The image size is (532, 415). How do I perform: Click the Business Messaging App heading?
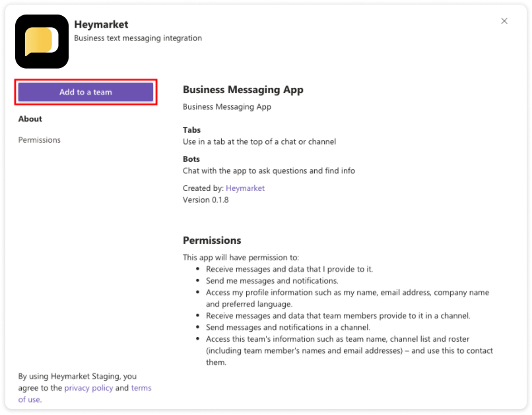(x=243, y=90)
